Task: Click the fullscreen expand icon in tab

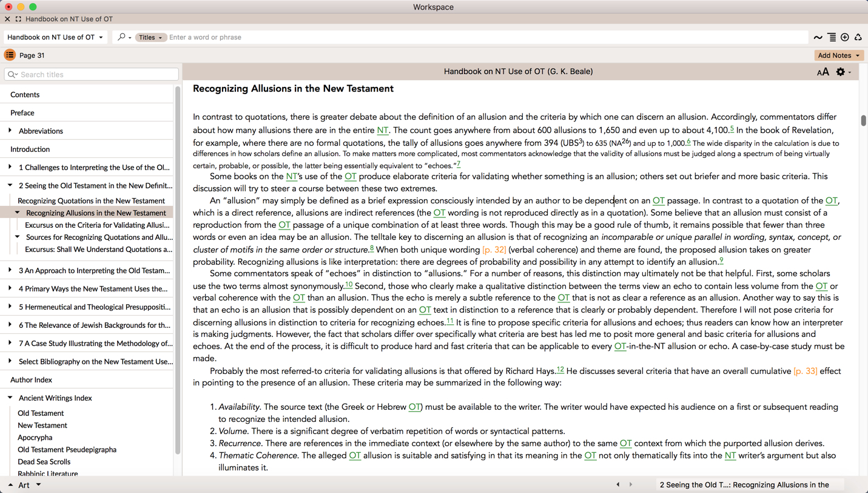Action: click(x=18, y=19)
